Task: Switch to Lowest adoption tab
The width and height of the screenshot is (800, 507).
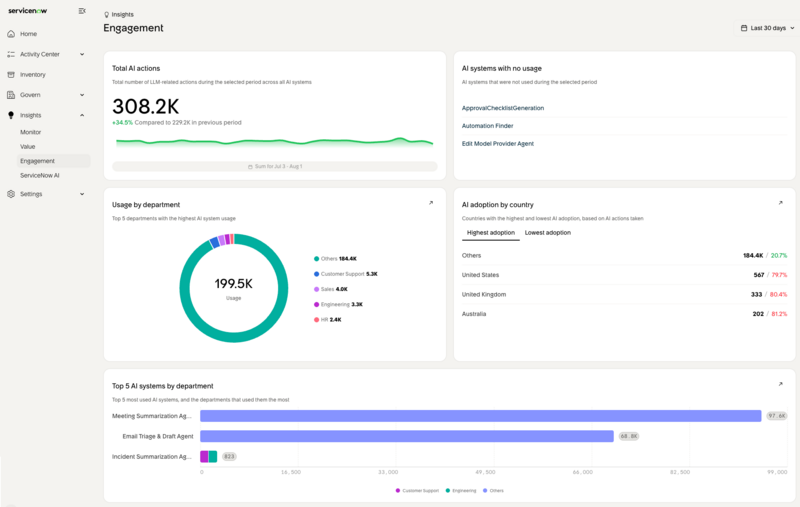Action: coord(547,233)
